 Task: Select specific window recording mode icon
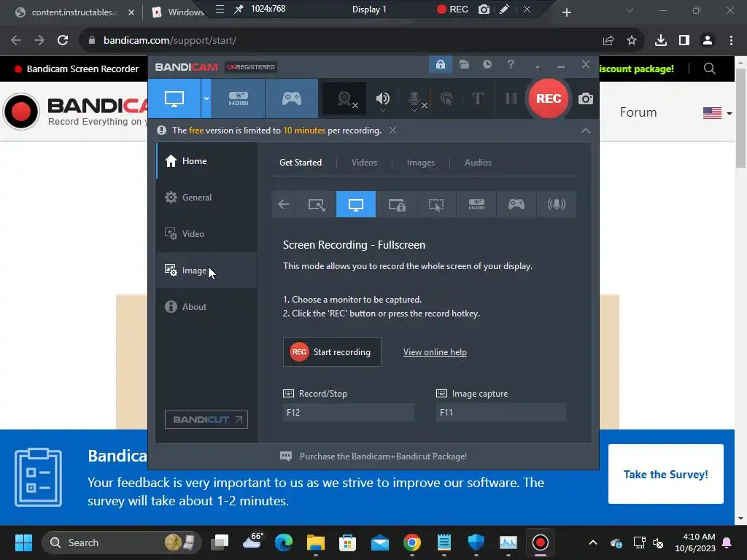pyautogui.click(x=396, y=204)
